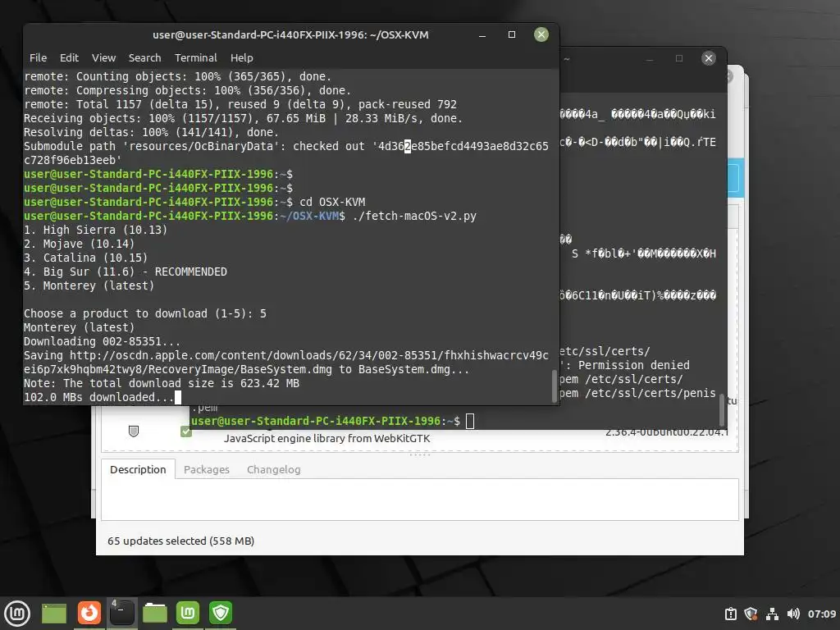Close the OSX-KVM terminal window
The image size is (840, 630).
[x=541, y=34]
